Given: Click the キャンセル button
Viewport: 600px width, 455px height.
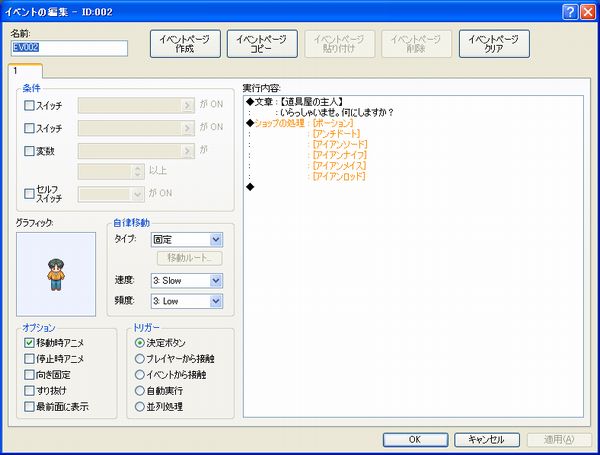Looking at the screenshot, I should pos(487,440).
